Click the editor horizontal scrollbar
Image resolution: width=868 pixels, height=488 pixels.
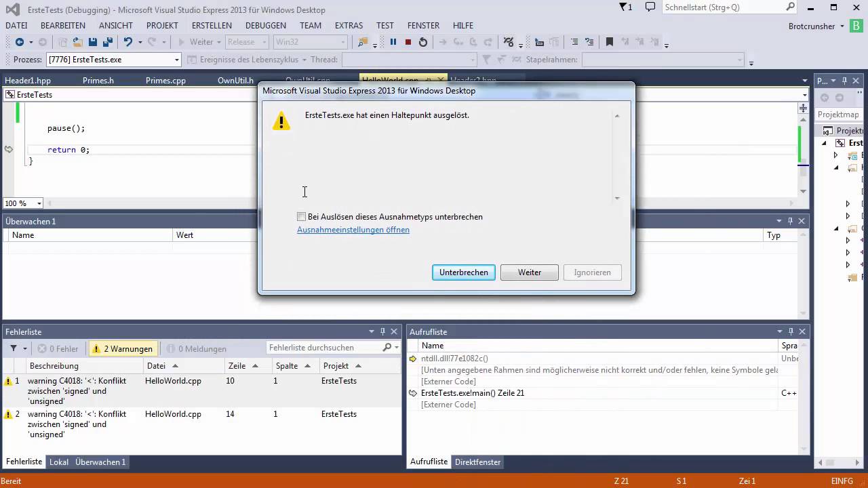tap(420, 203)
